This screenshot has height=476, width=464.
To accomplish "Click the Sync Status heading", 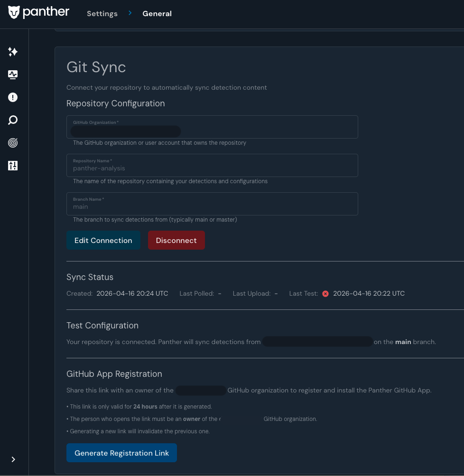I will (x=90, y=277).
